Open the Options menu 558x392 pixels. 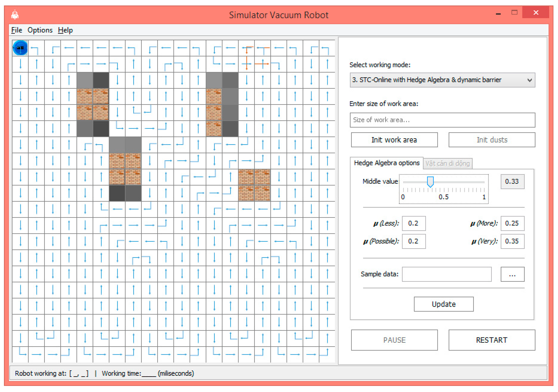pyautogui.click(x=40, y=30)
